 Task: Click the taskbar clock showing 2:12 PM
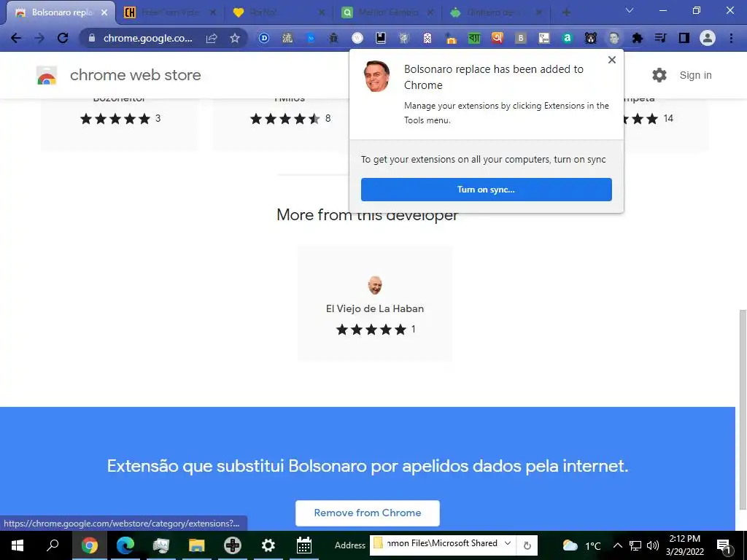click(684, 545)
